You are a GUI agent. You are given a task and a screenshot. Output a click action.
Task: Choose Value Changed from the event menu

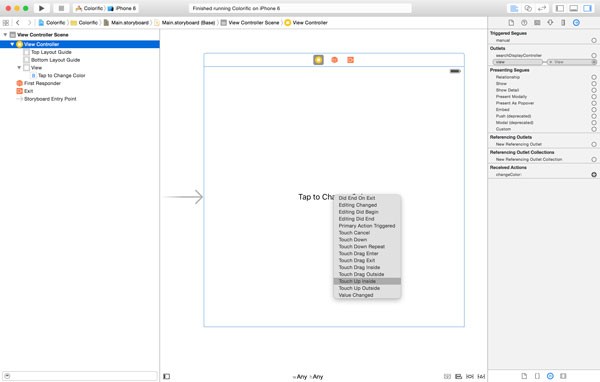(367, 295)
